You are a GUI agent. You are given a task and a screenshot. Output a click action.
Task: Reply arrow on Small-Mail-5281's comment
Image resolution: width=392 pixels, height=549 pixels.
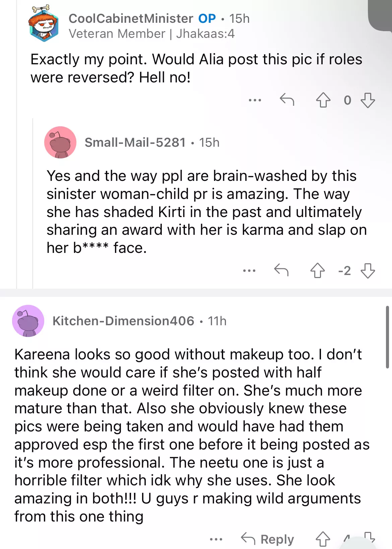point(281,270)
